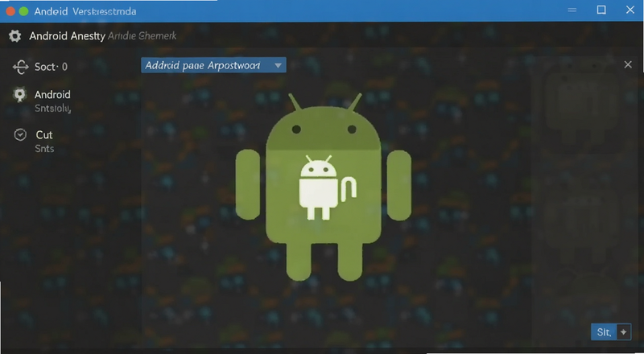Click the plus icon beside Slt.
Screen dimensions: 644x354
pos(624,331)
